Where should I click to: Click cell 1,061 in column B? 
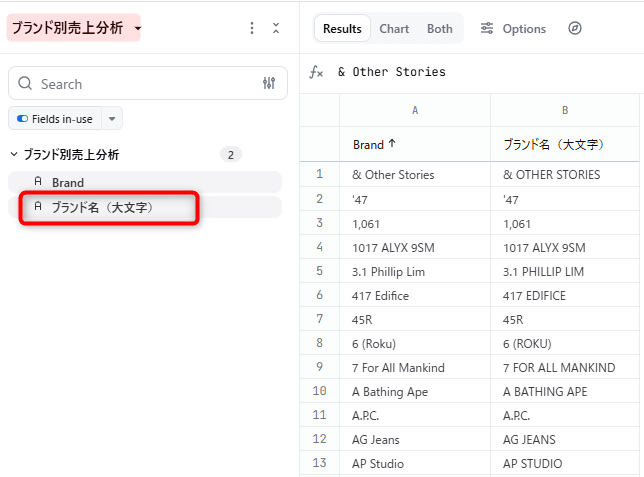(565, 224)
